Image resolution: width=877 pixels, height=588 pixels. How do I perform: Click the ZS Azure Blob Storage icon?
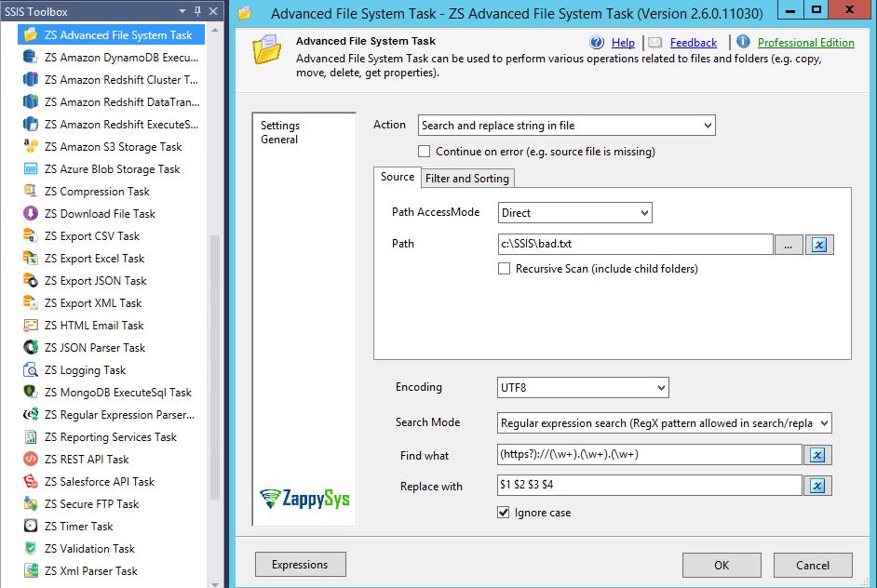click(x=31, y=168)
